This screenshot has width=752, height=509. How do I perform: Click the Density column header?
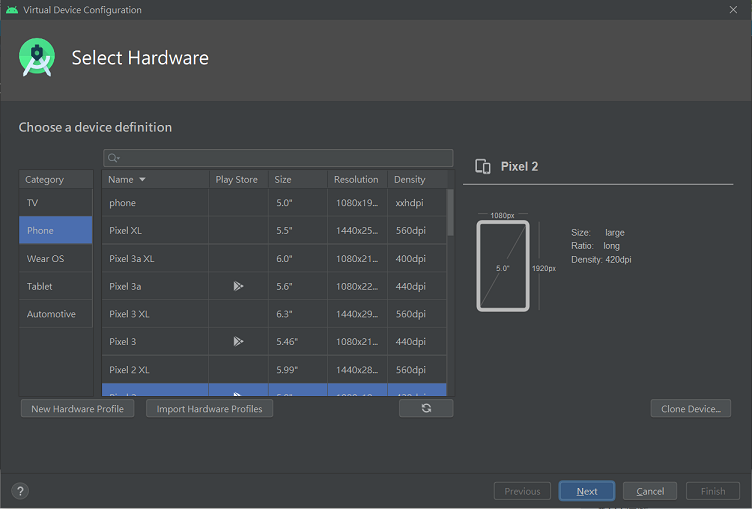pos(417,179)
